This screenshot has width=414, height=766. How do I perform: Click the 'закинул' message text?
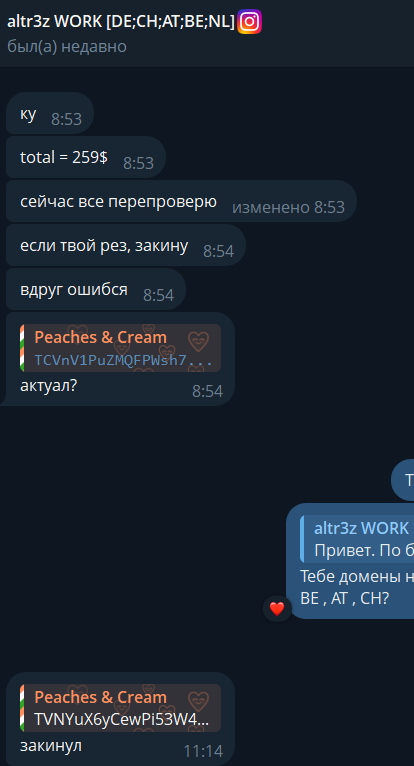(51, 745)
